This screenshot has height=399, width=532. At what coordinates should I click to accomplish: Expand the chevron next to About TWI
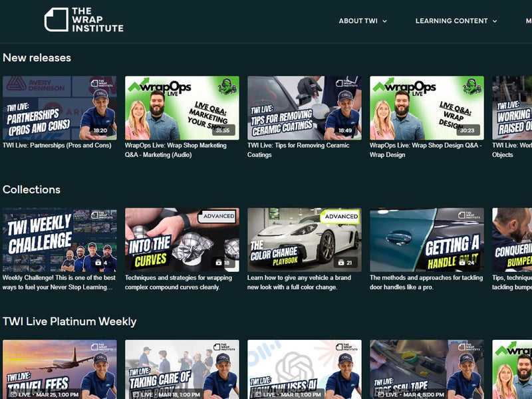pos(384,21)
